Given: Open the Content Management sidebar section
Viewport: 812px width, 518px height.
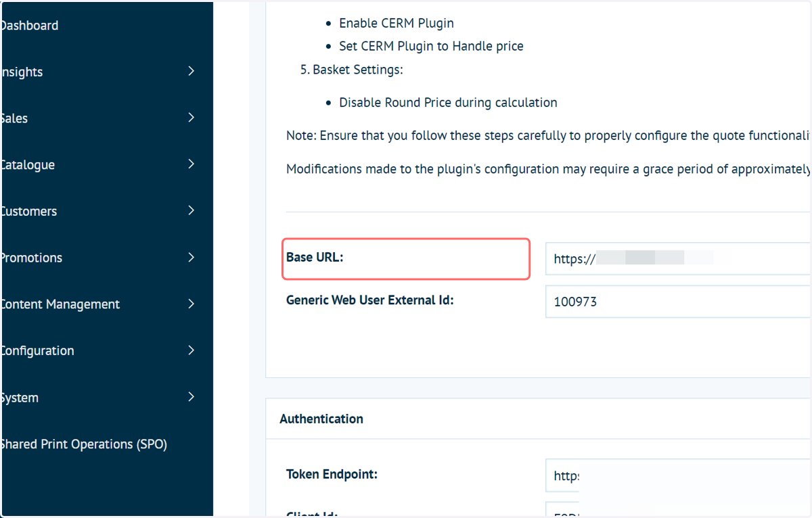Looking at the screenshot, I should tap(60, 304).
